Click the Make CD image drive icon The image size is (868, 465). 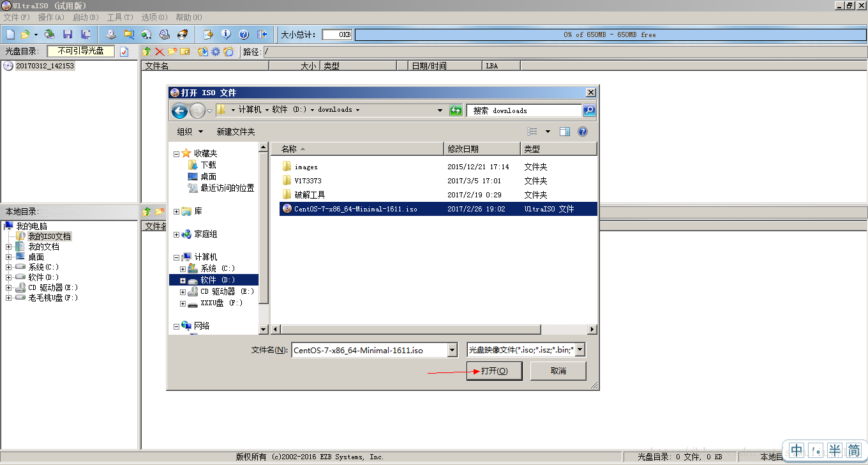click(111, 34)
